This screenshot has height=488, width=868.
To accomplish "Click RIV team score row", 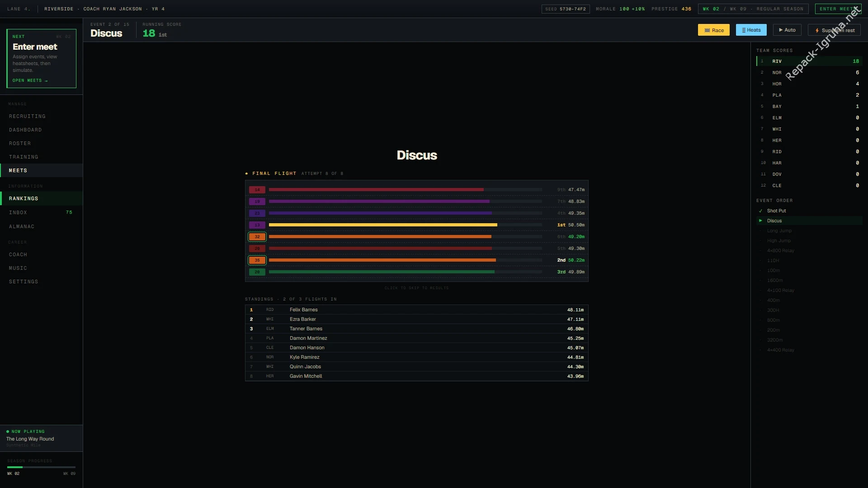I will (809, 61).
